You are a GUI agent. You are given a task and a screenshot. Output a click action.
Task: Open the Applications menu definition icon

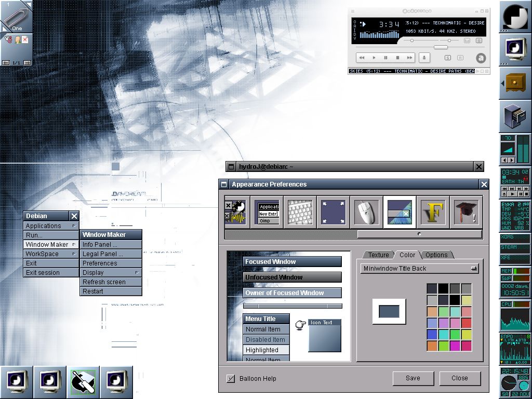268,212
